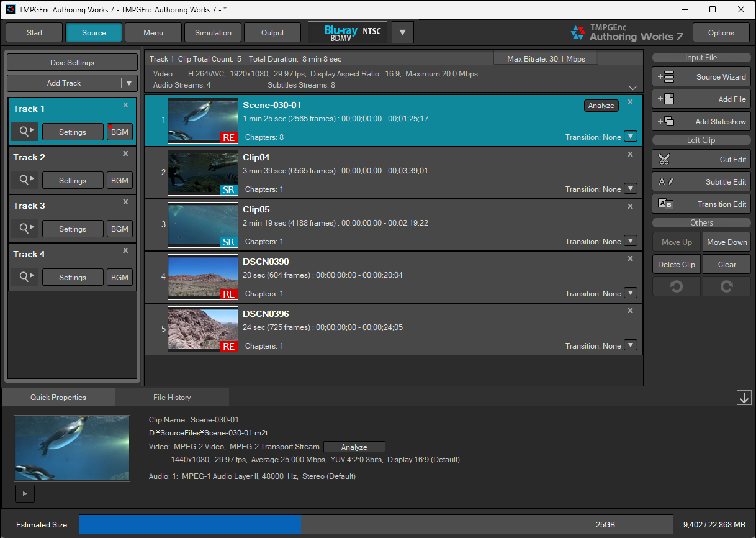Select the Clip04 thumbnail
Image resolution: width=756 pixels, height=538 pixels.
point(203,173)
